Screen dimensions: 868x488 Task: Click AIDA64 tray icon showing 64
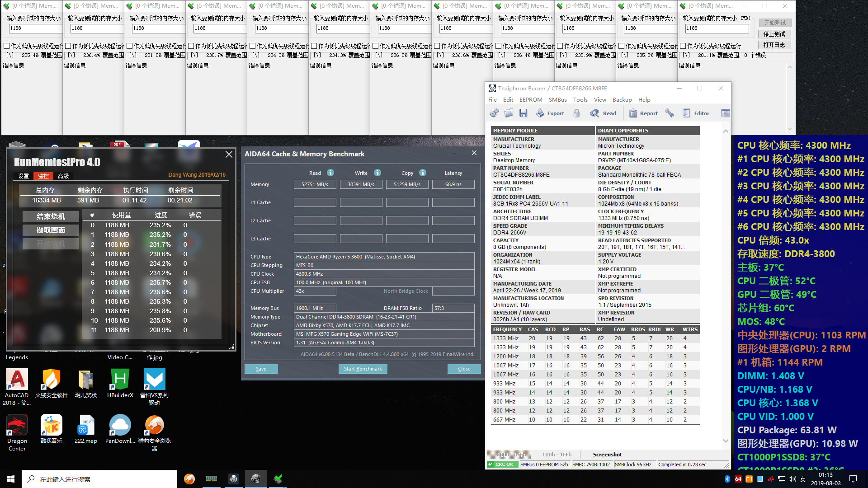point(738,479)
